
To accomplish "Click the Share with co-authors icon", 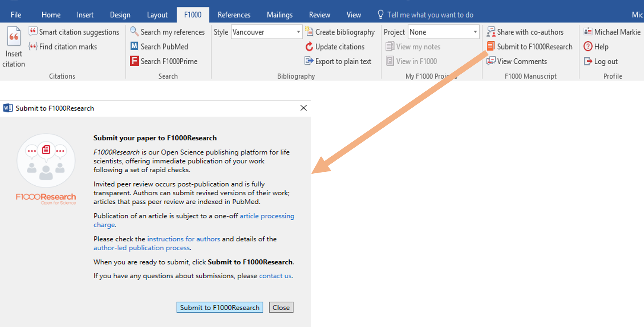I will point(491,32).
